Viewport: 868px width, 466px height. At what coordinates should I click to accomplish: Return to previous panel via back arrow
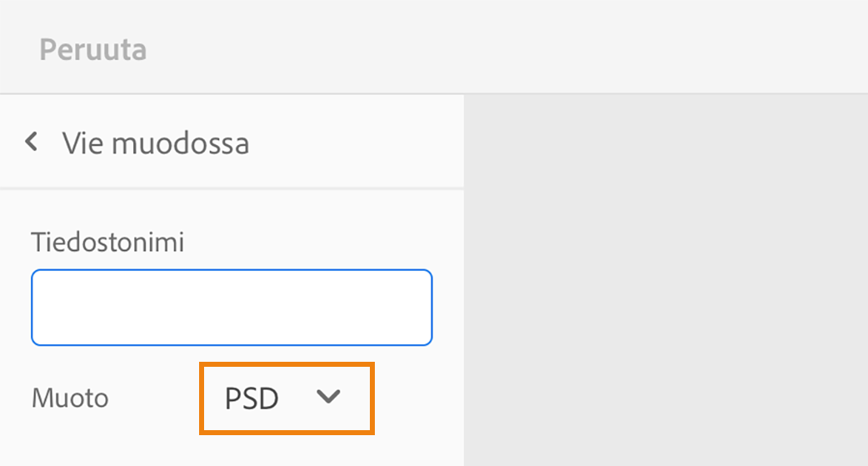pos(32,142)
